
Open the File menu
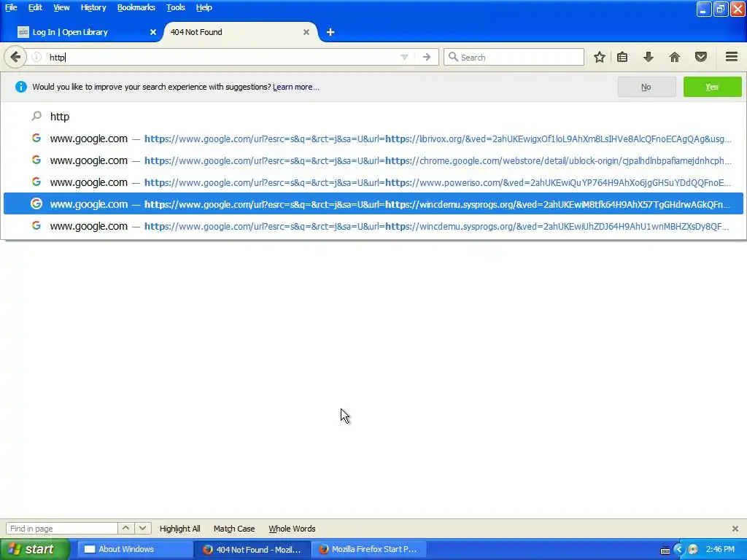point(11,7)
